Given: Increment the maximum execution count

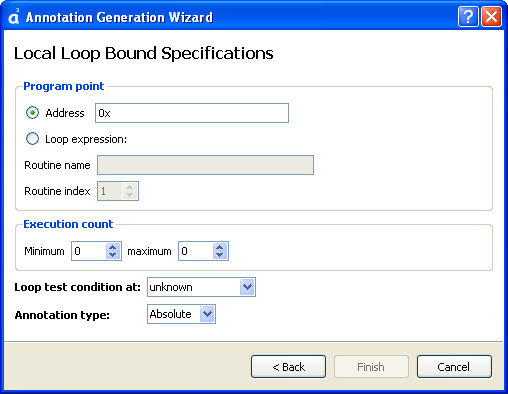Looking at the screenshot, I should pyautogui.click(x=220, y=247).
